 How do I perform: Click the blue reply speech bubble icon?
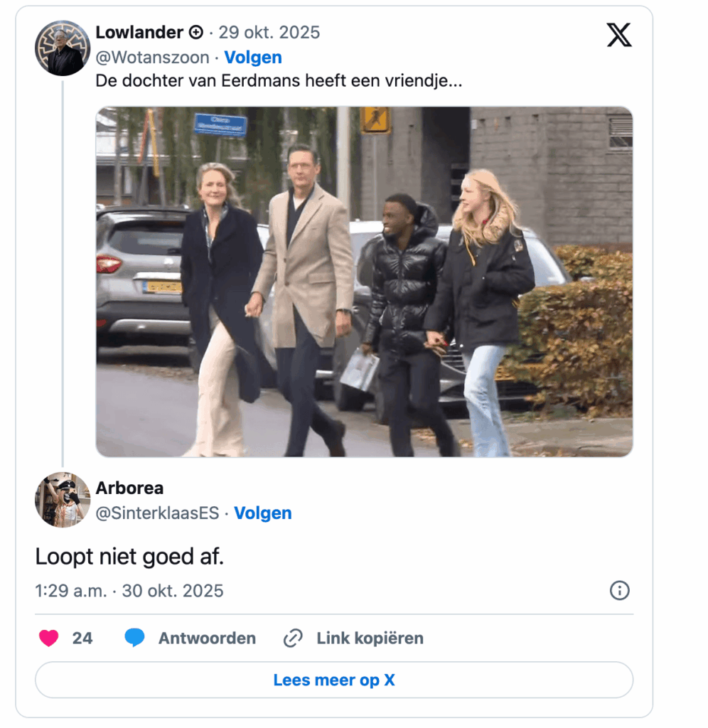point(134,638)
